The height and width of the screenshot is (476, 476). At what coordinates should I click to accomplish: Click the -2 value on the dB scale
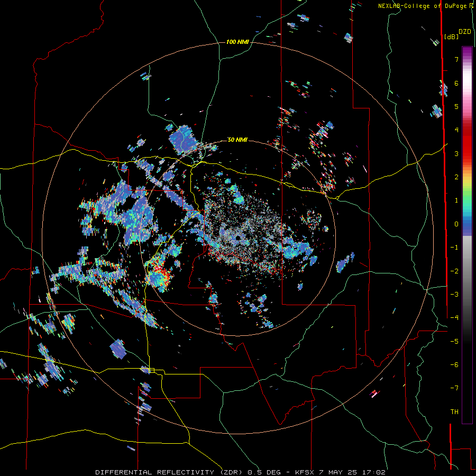point(454,271)
